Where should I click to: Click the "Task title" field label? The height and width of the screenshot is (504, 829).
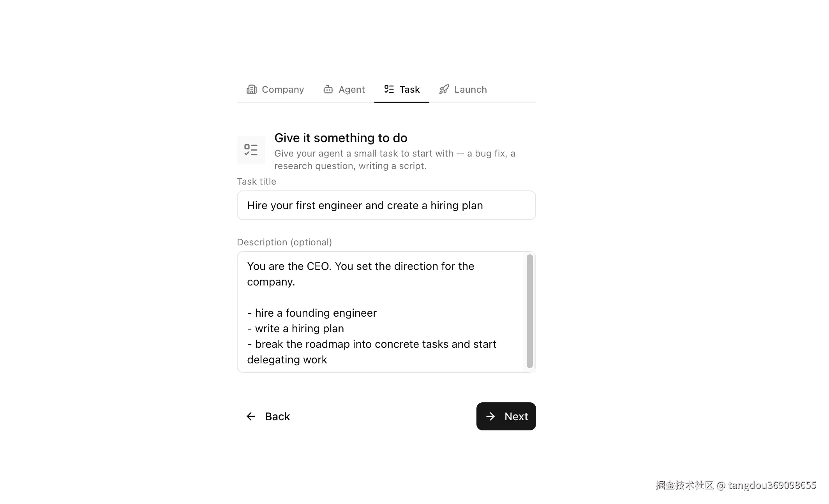point(256,182)
